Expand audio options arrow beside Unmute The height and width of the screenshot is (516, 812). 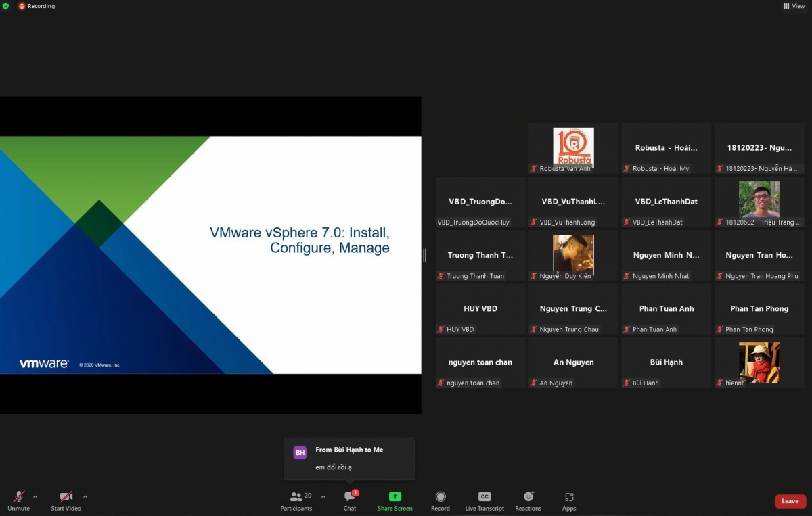35,496
